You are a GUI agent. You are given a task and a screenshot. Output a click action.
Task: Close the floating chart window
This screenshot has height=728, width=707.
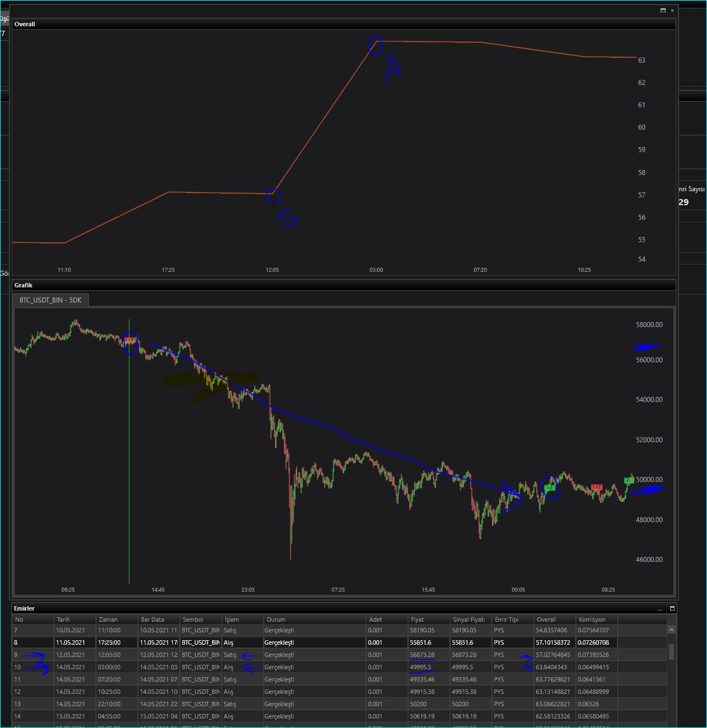pos(672,10)
